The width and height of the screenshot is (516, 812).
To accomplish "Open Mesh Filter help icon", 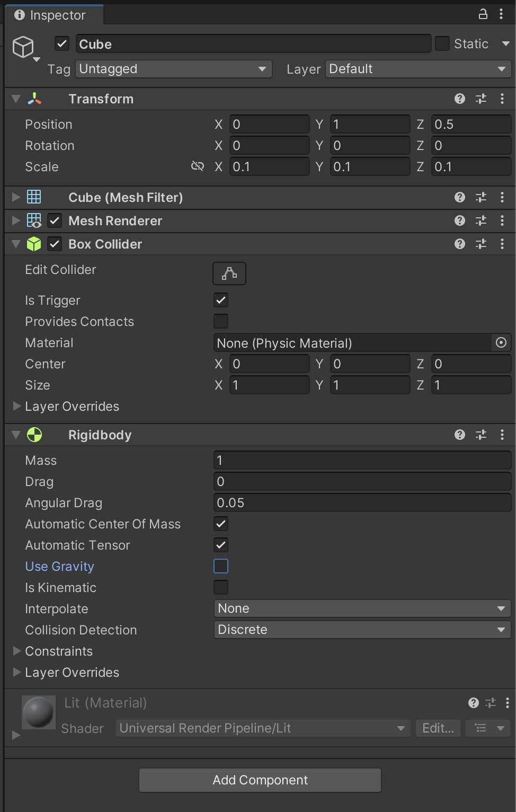I will point(460,197).
